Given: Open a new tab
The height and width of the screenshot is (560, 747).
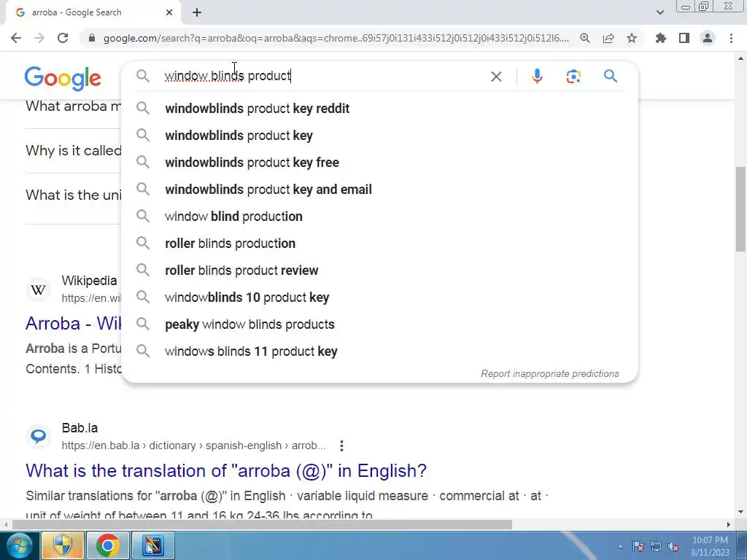Looking at the screenshot, I should point(197,12).
